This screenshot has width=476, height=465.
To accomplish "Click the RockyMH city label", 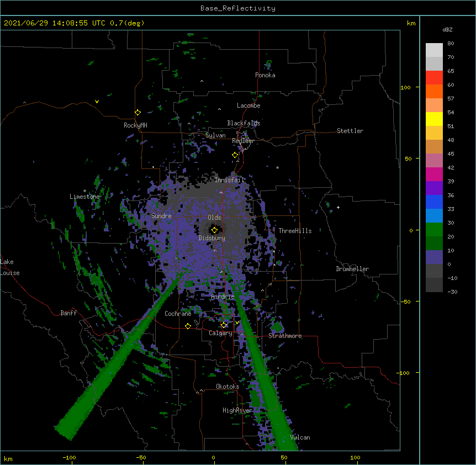I will pyautogui.click(x=135, y=125).
